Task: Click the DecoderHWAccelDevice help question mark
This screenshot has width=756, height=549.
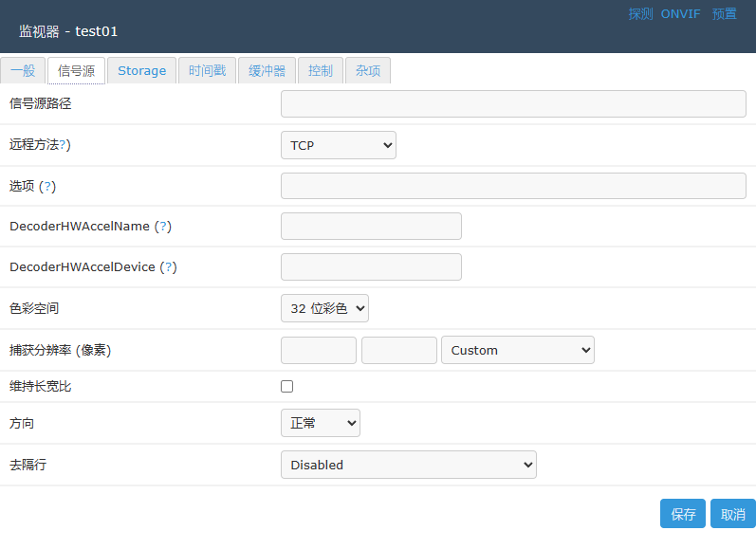Action: 168,267
